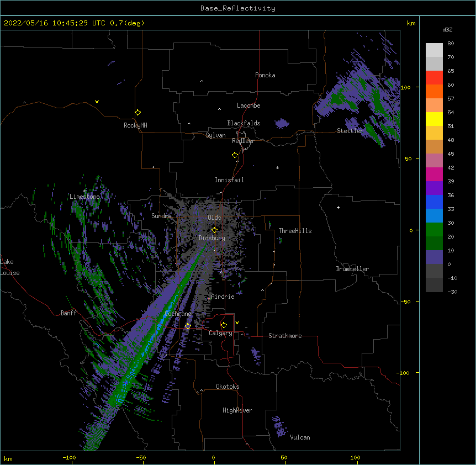Select the Olds label
Image resolution: width=476 pixels, height=465 pixels.
click(214, 218)
